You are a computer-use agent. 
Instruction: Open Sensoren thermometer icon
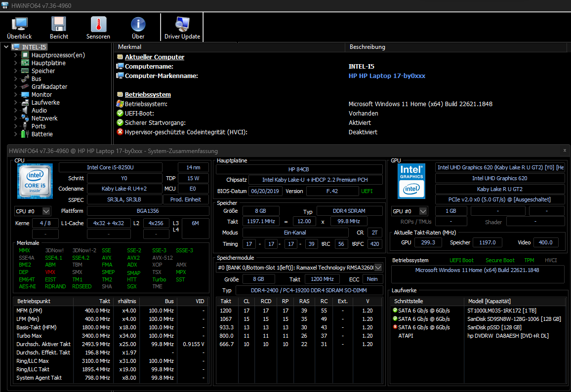click(x=98, y=28)
